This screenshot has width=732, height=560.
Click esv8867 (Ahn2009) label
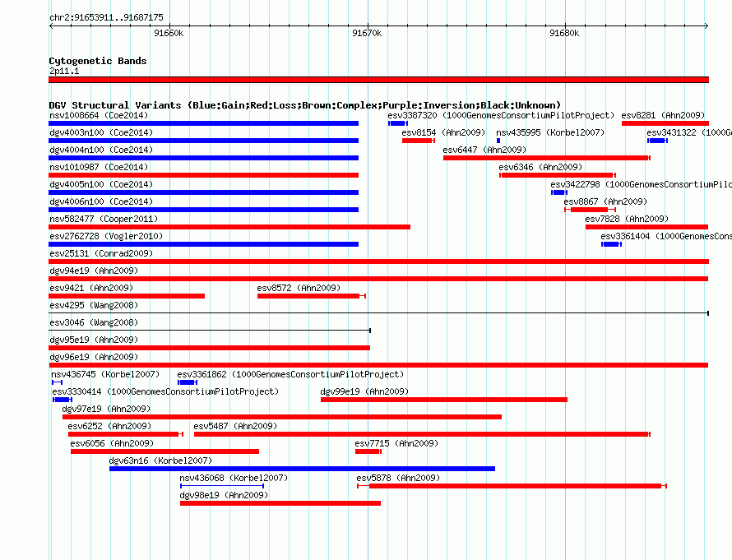click(605, 201)
